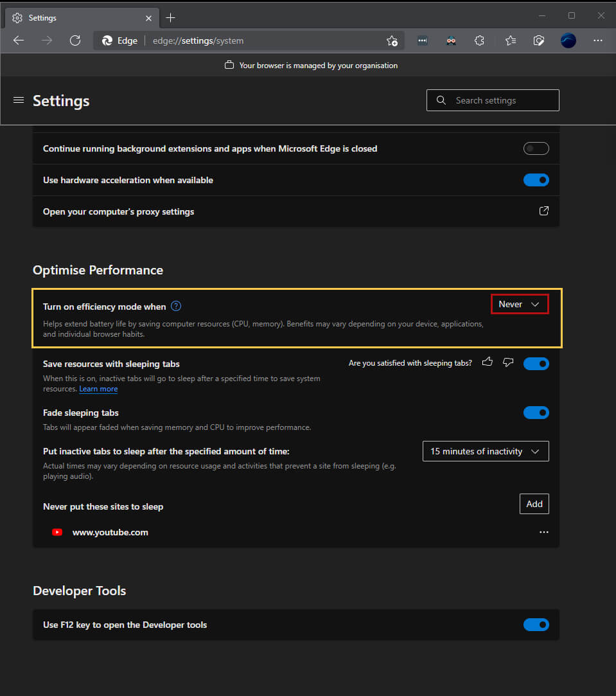
Task: Select the Settings browser tab
Action: point(82,18)
